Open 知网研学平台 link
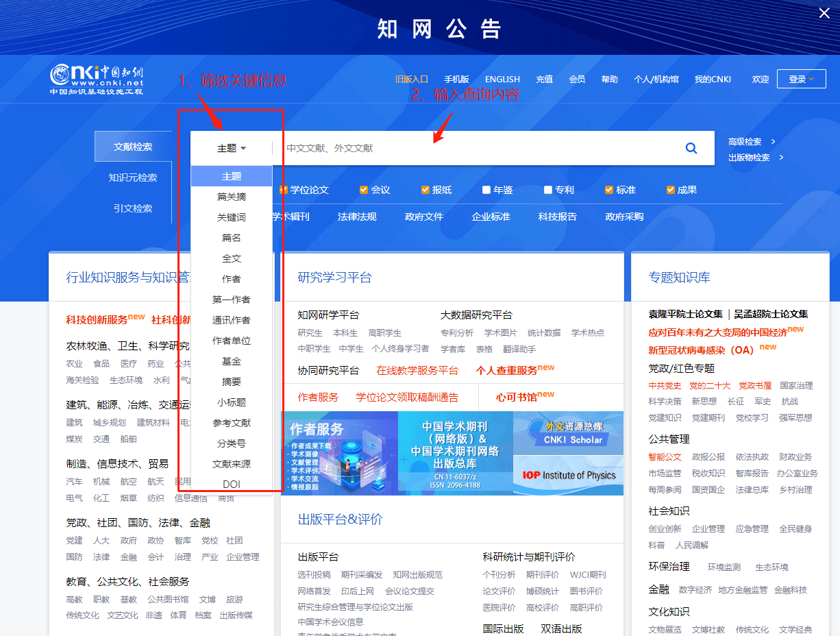This screenshot has height=636, width=840. pyautogui.click(x=328, y=315)
